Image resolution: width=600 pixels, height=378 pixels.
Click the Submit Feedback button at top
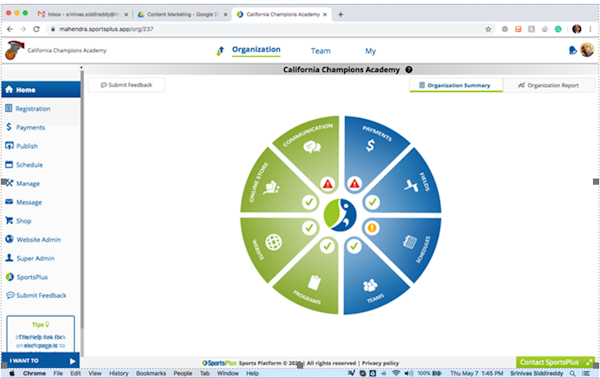point(126,85)
